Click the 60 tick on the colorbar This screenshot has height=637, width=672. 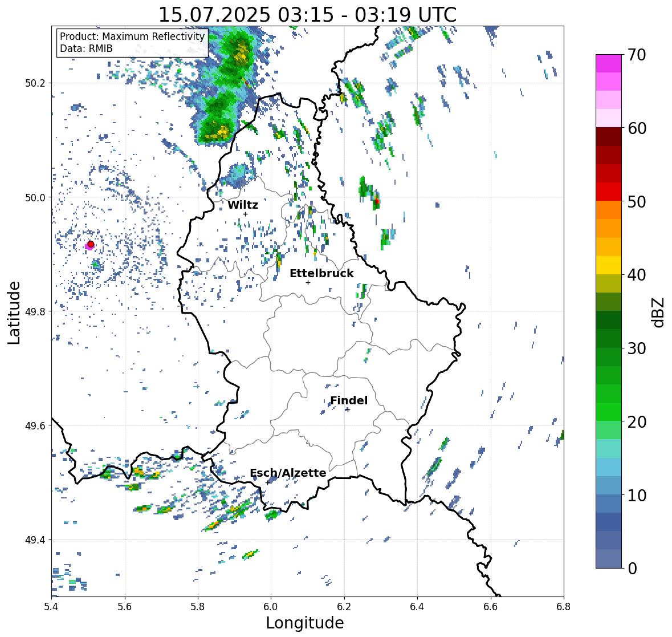637,128
